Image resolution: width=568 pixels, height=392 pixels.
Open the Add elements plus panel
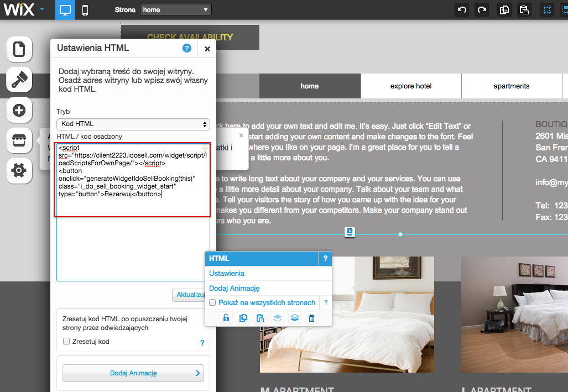tap(19, 110)
